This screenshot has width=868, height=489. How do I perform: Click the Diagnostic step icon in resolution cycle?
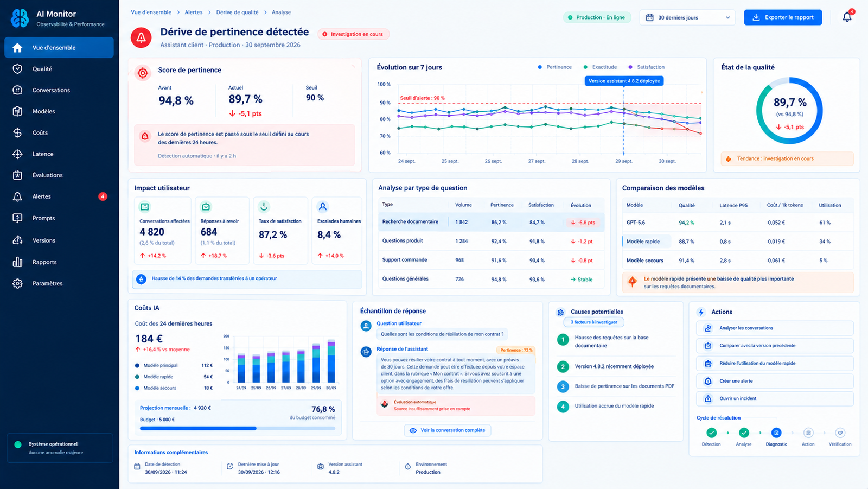(x=776, y=433)
